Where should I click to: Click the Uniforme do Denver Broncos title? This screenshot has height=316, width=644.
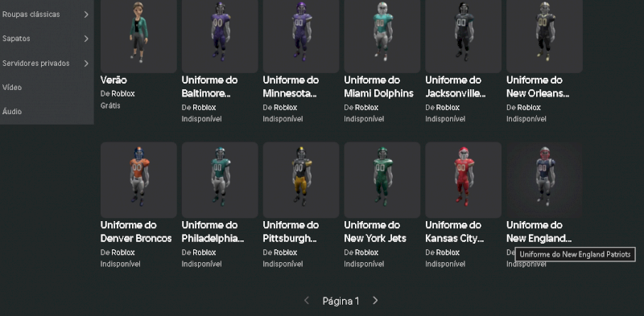point(136,232)
